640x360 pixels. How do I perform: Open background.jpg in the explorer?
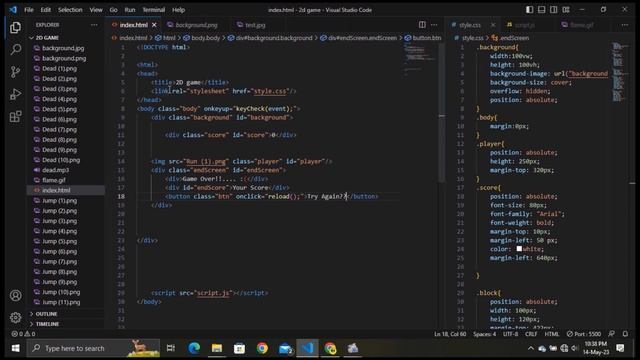63,48
